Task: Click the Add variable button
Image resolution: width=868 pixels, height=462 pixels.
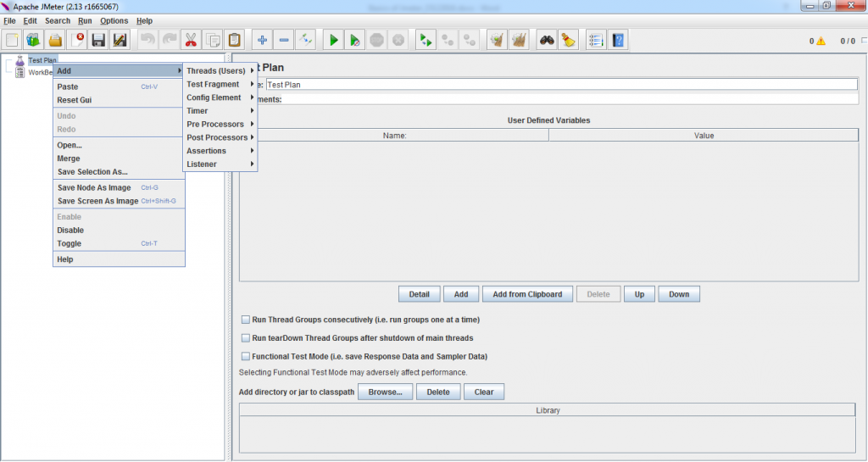Action: tap(461, 294)
